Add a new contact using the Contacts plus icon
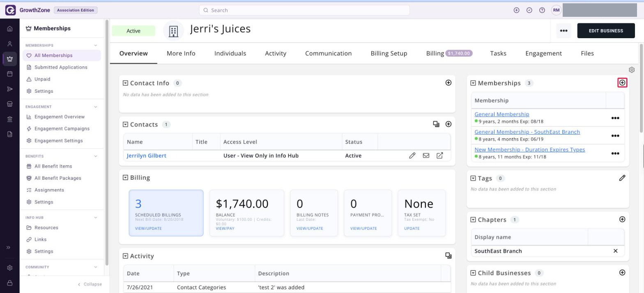The image size is (644, 293). pyautogui.click(x=448, y=124)
